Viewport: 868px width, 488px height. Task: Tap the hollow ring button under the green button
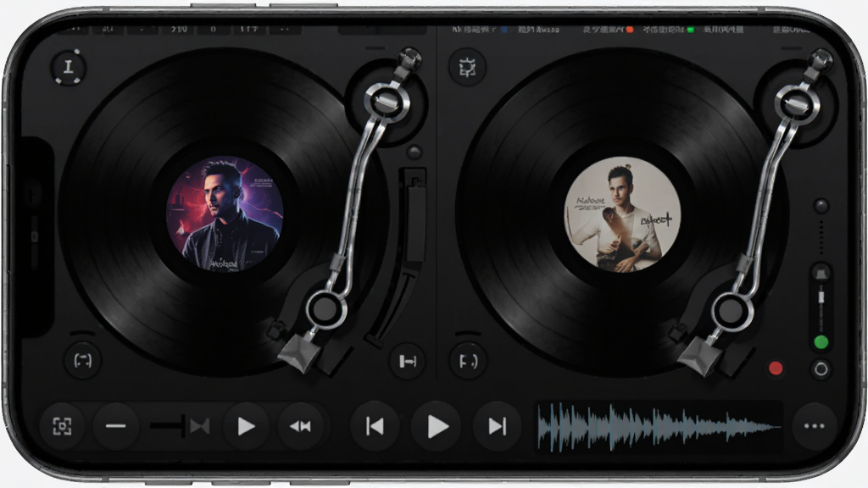821,369
